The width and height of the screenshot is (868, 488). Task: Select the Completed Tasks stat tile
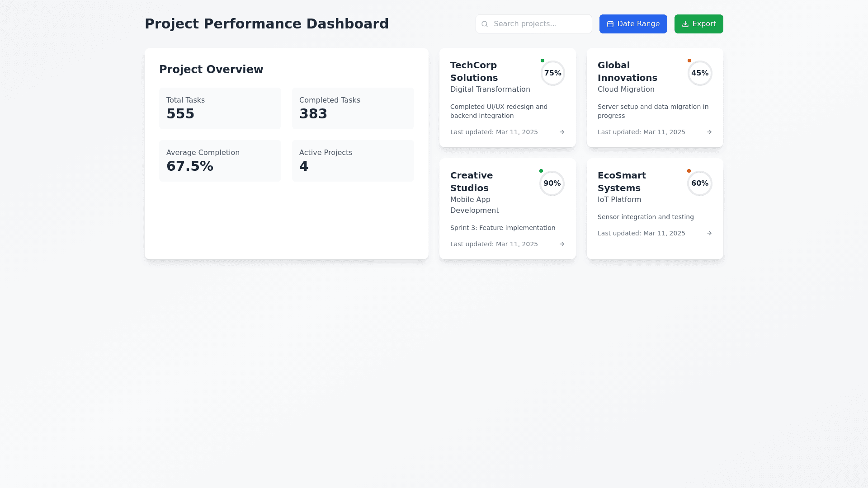pos(353,108)
